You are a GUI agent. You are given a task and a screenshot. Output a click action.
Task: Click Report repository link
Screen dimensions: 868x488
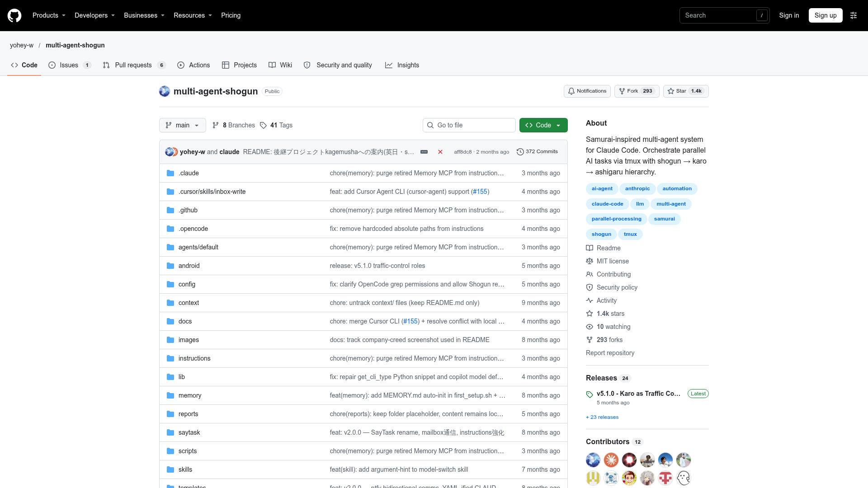[x=610, y=353]
